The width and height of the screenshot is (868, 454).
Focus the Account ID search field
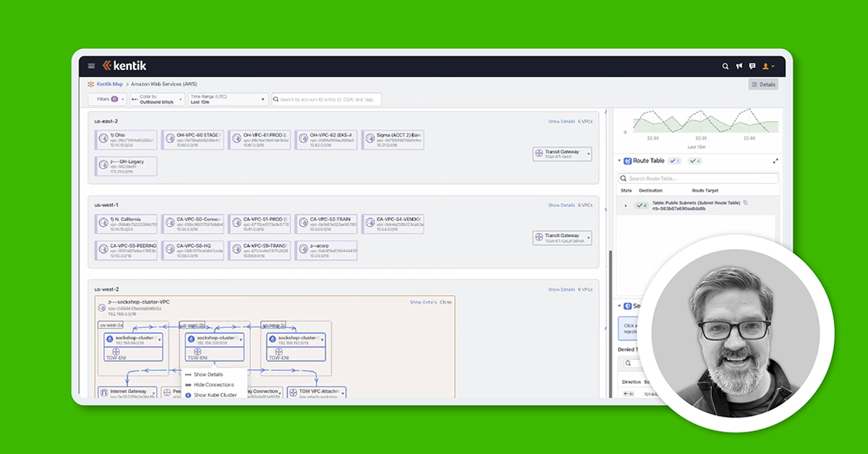click(326, 99)
